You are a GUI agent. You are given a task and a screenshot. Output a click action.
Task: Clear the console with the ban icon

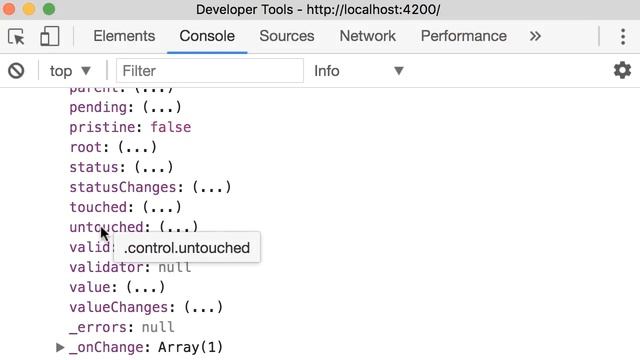(16, 71)
